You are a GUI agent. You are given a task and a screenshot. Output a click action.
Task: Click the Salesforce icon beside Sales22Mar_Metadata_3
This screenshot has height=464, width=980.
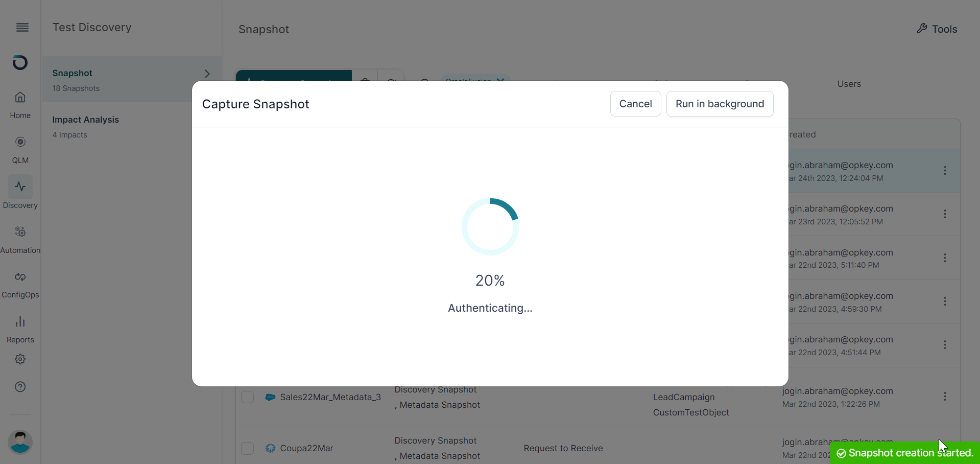click(x=270, y=397)
